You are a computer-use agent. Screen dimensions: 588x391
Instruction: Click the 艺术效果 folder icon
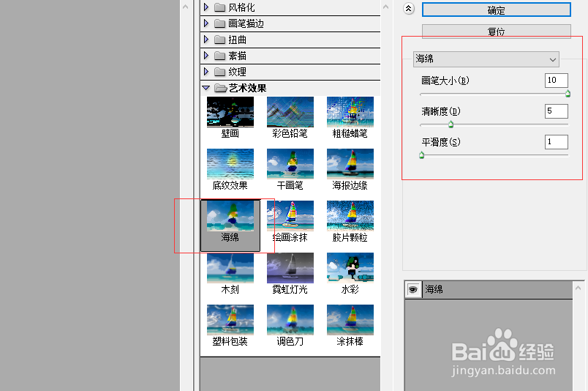pos(220,88)
